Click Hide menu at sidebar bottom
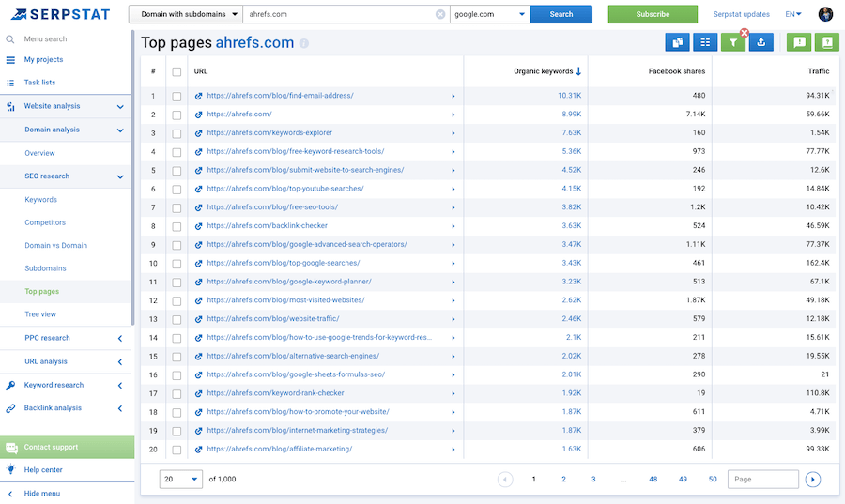Image resolution: width=845 pixels, height=504 pixels. (42, 494)
